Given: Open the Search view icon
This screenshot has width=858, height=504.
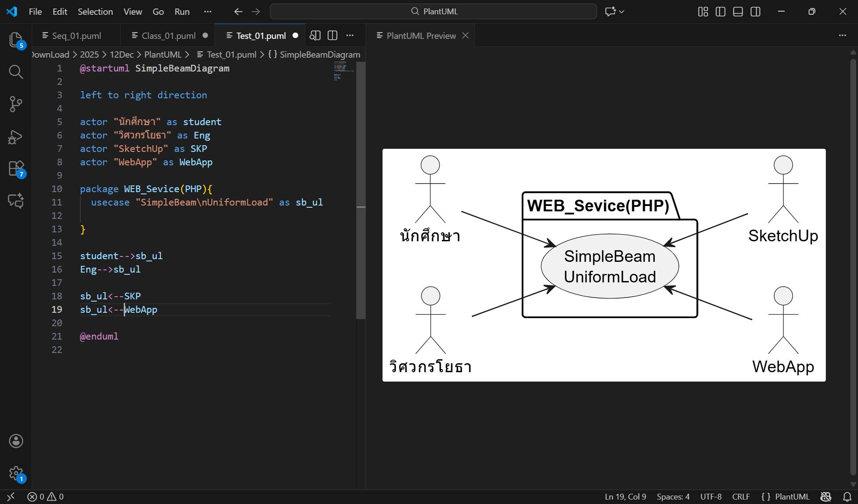Looking at the screenshot, I should [x=16, y=71].
